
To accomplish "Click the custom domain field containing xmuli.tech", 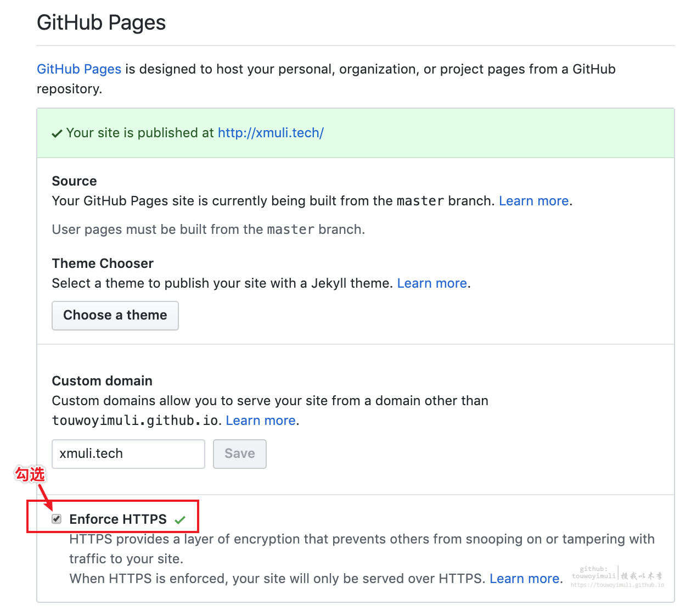I will click(128, 454).
